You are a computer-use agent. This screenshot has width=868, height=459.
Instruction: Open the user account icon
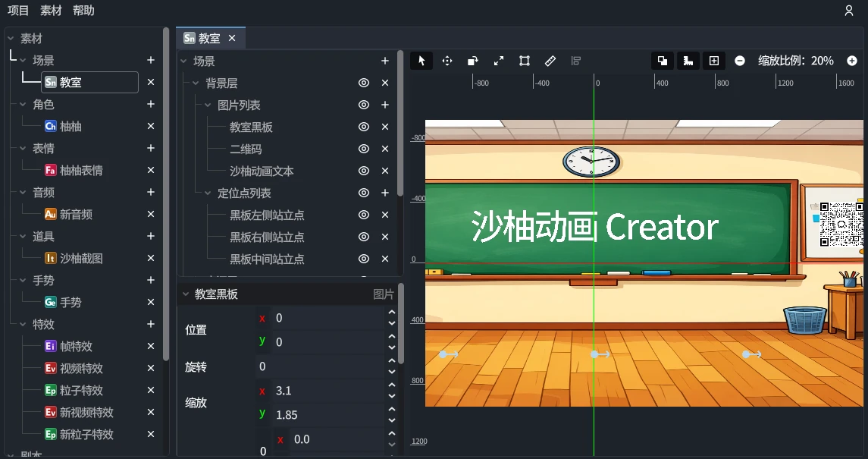[x=848, y=11]
